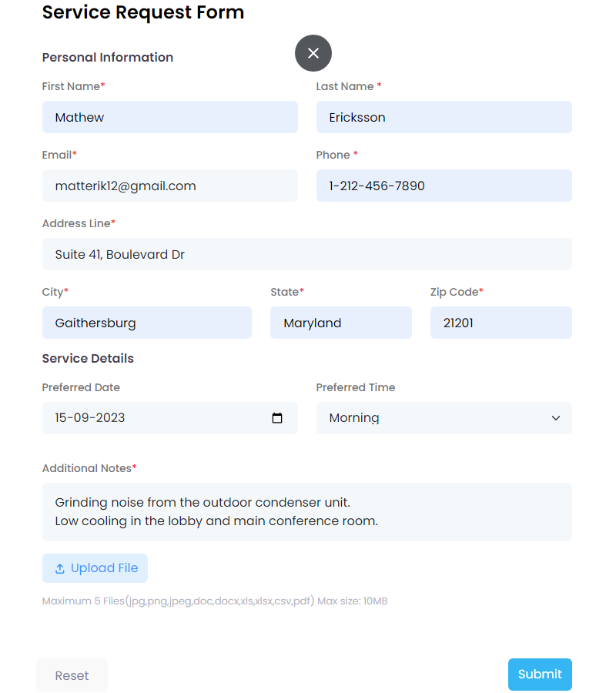Select the Phone number field

pos(444,186)
